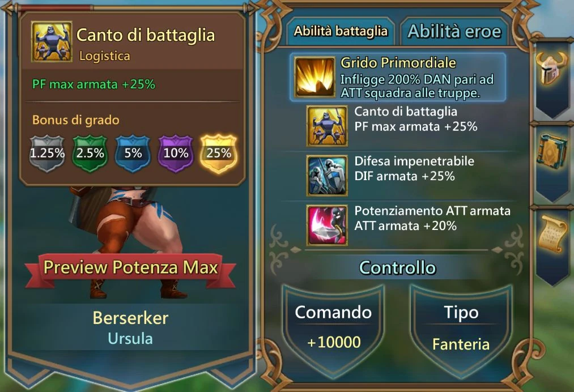This screenshot has height=392, width=574.
Task: Select the gold 25% grade shield
Action: click(219, 154)
